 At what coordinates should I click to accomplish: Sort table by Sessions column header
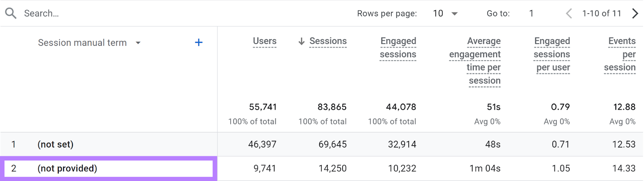coord(328,41)
